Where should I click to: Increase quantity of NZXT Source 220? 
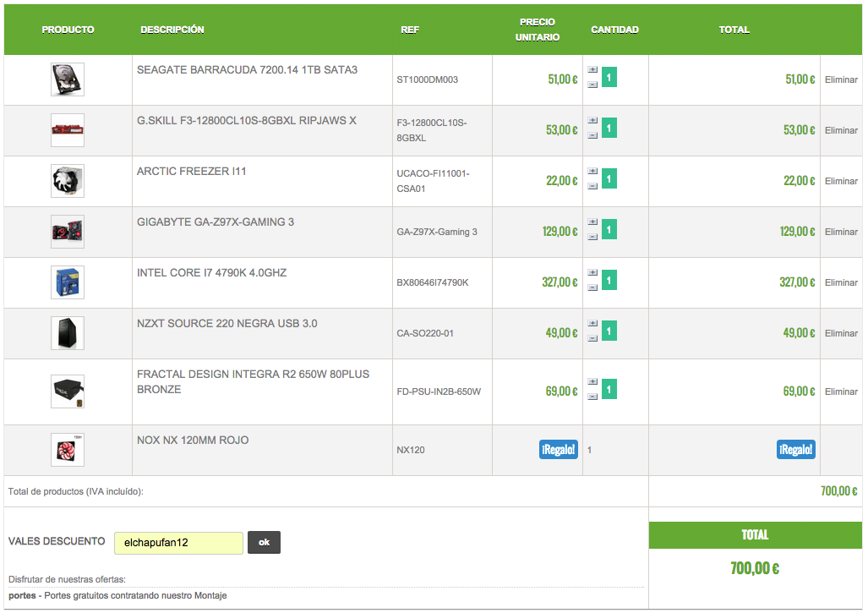point(592,323)
